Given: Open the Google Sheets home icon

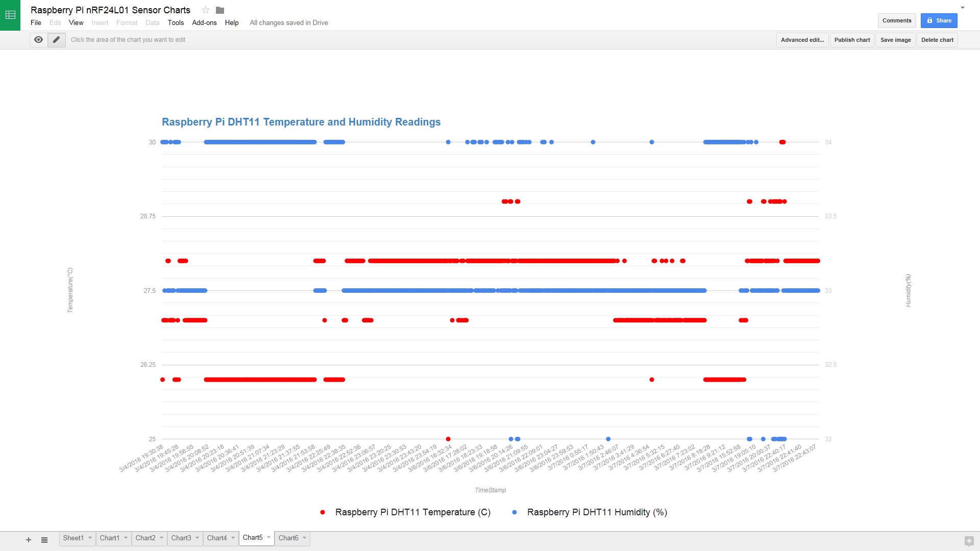Looking at the screenshot, I should 10,15.
